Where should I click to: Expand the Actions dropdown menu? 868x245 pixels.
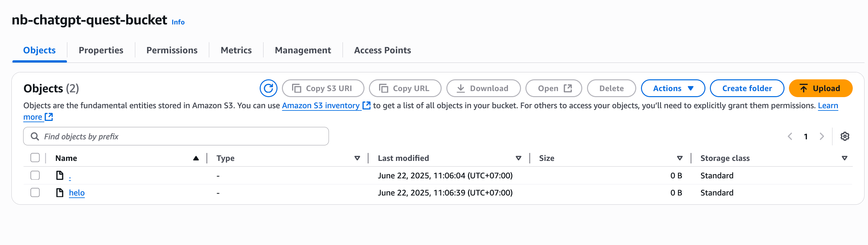[x=672, y=88]
